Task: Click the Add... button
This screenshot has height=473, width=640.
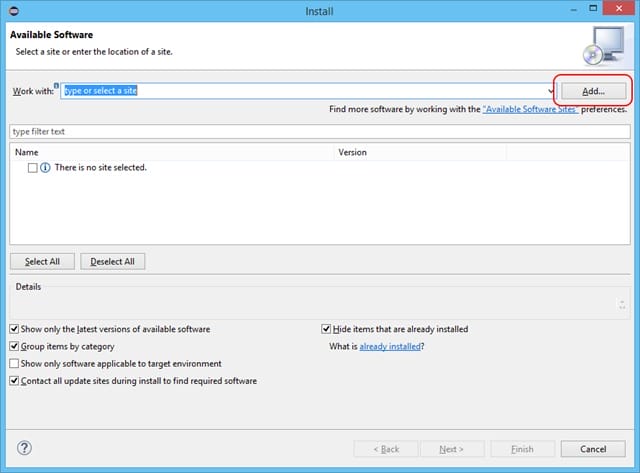Action: click(x=593, y=91)
